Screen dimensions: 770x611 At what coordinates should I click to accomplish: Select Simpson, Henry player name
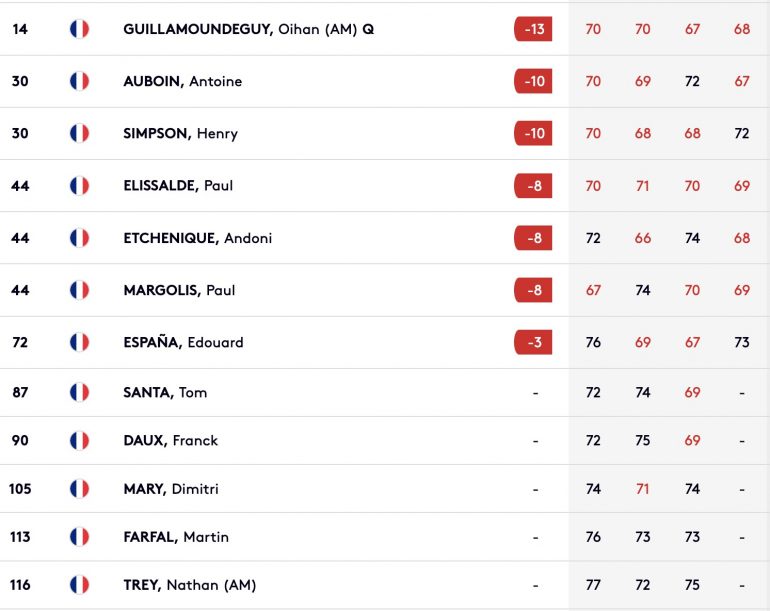click(181, 134)
